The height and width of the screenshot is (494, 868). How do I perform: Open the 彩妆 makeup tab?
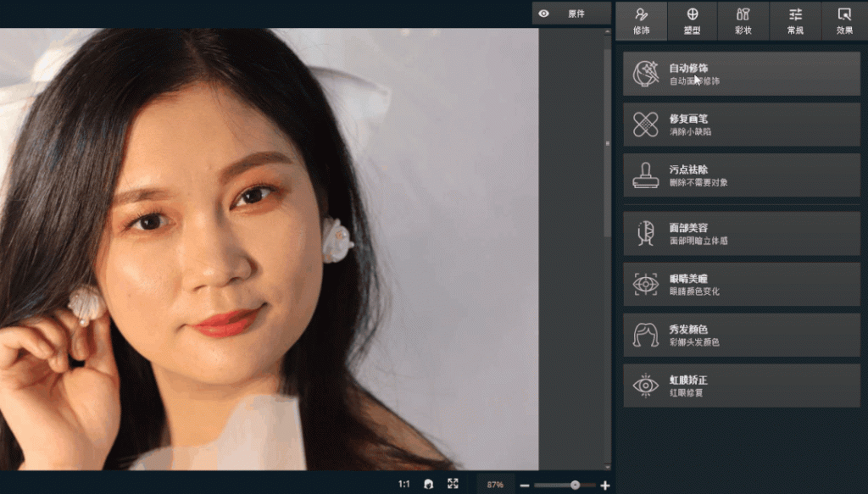(743, 20)
